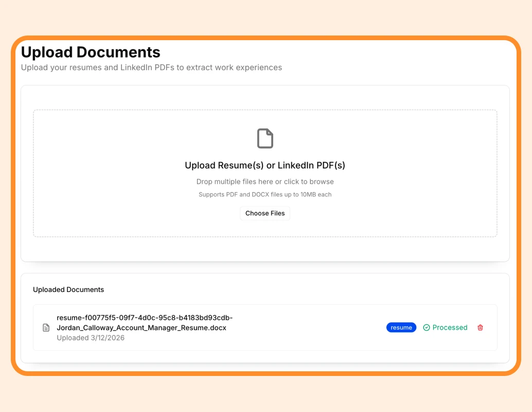Click the red delete icon for the uploaded document
Image resolution: width=532 pixels, height=412 pixels.
[480, 328]
